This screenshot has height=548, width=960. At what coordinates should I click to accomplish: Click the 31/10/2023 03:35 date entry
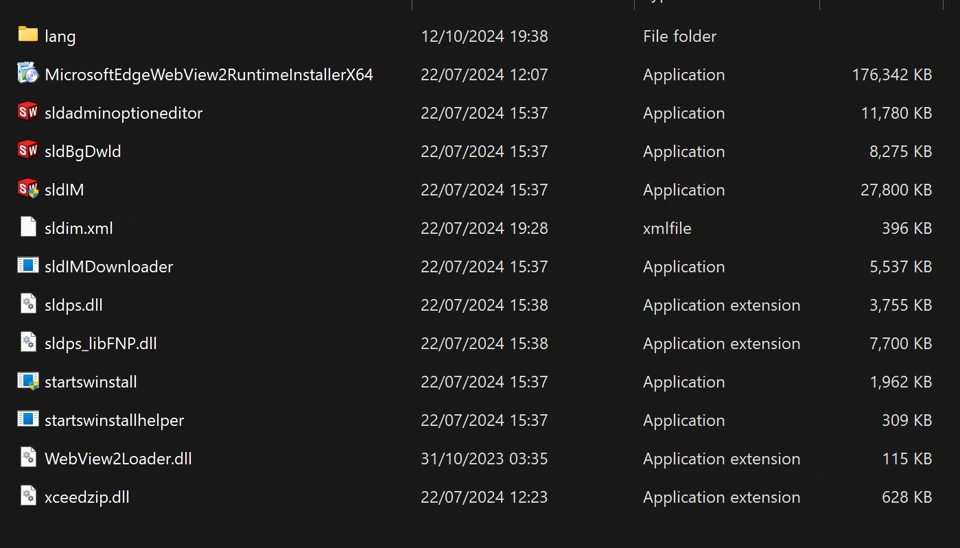point(484,458)
